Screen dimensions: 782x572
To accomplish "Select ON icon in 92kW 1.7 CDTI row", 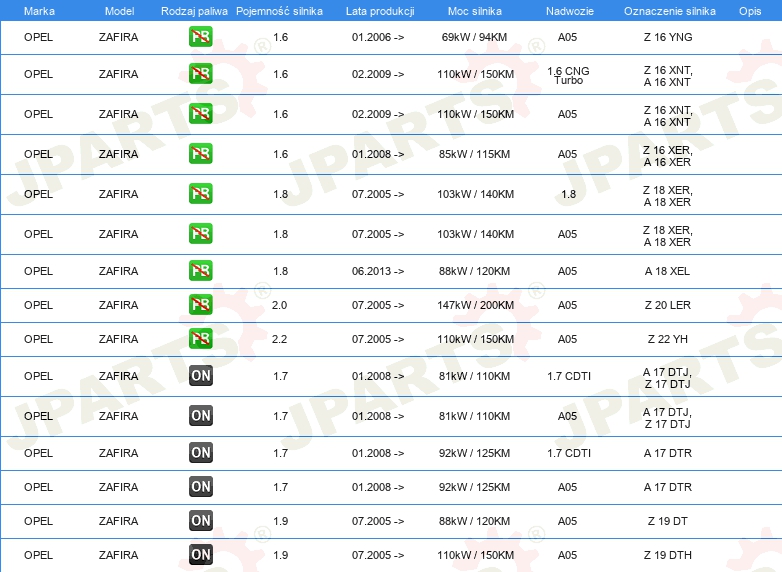I will [x=201, y=453].
